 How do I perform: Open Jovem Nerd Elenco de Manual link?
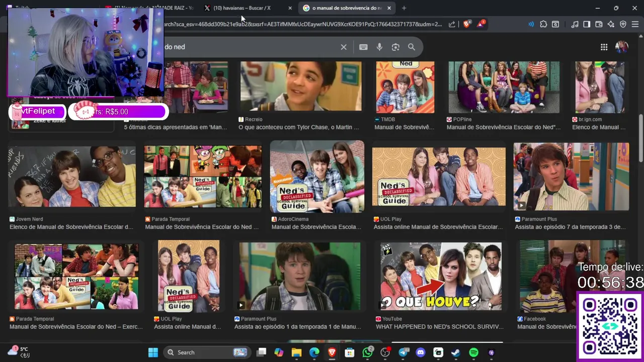(71, 227)
